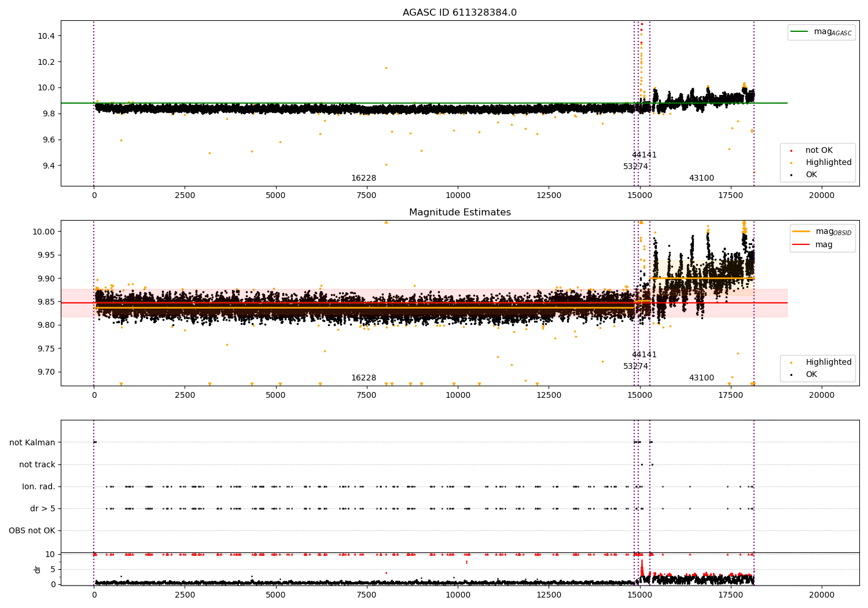Screen dimensions: 868x608
Task: Click obsid label 43100 in Magnitude Estimates plot
Action: (701, 378)
